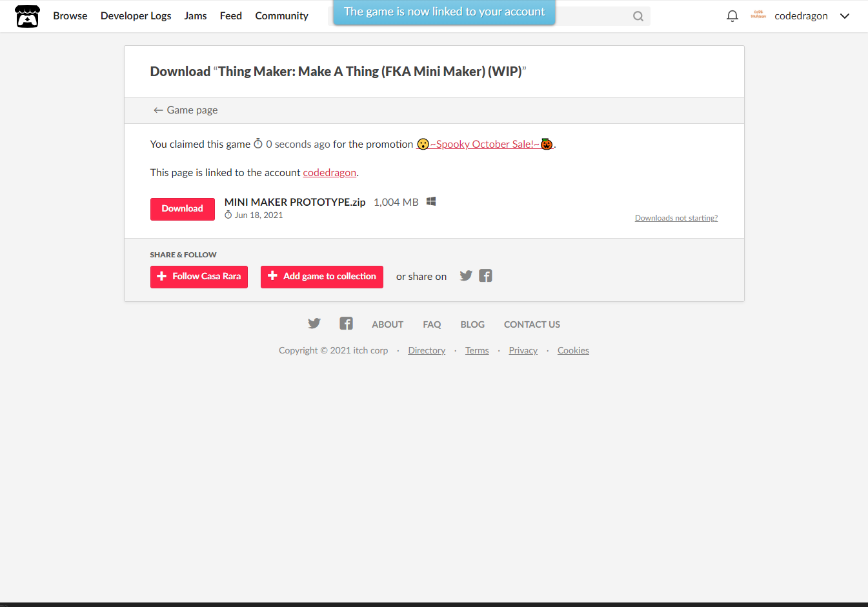Click the search magnifier icon

pyautogui.click(x=638, y=16)
